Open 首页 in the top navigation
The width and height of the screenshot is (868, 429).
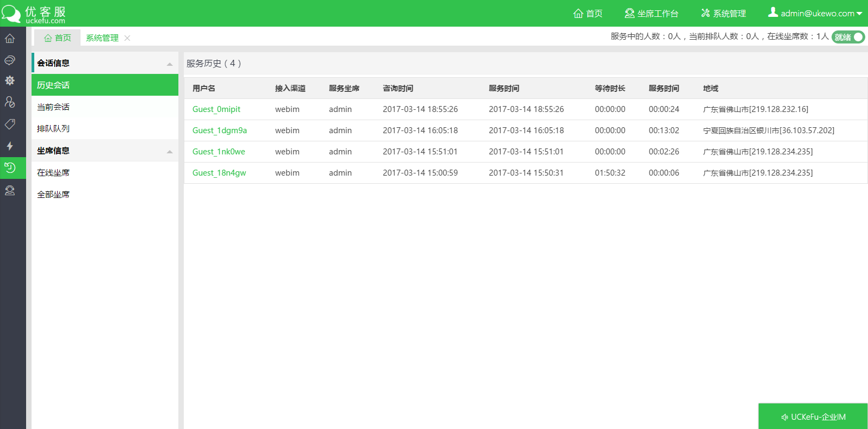(588, 14)
